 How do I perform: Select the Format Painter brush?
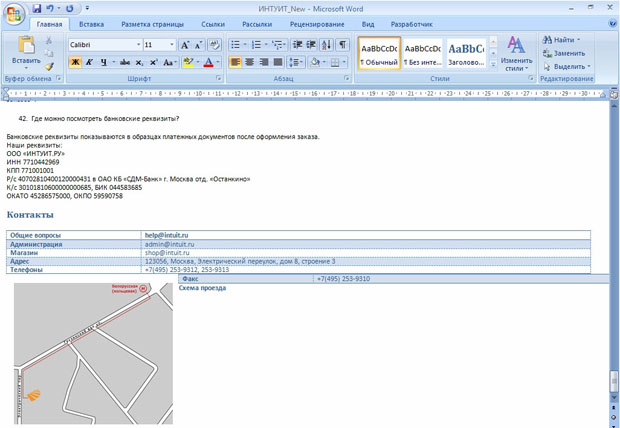click(x=49, y=66)
